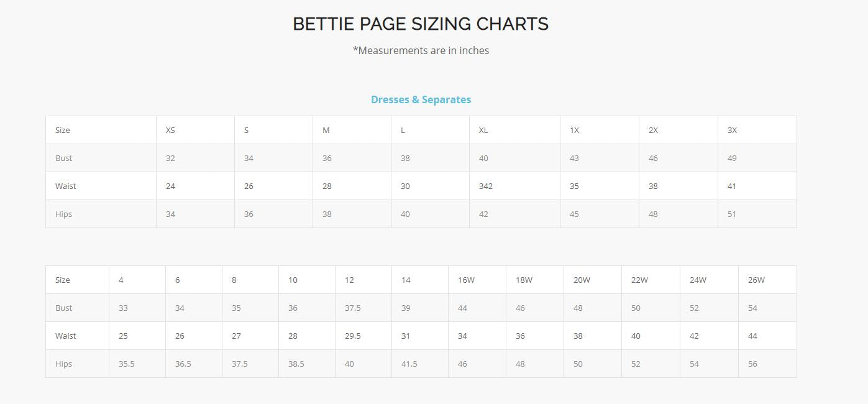Select the 20W size column header

coord(582,280)
